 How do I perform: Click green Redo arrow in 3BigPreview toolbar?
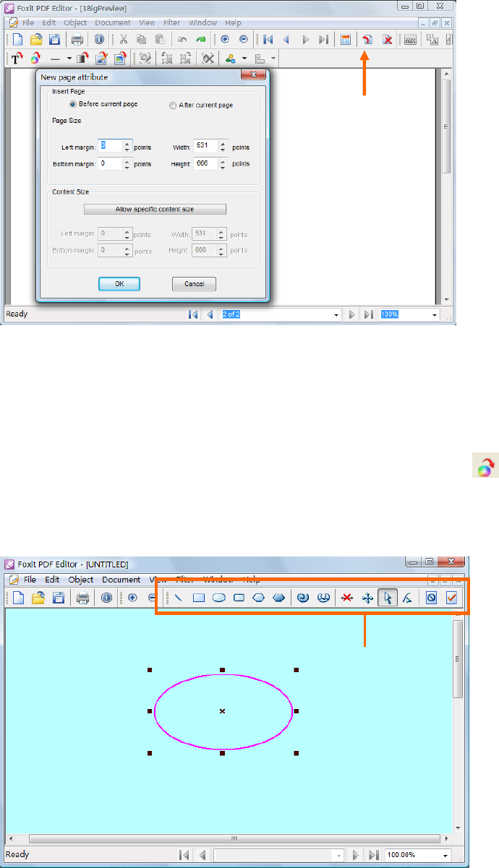click(x=201, y=40)
